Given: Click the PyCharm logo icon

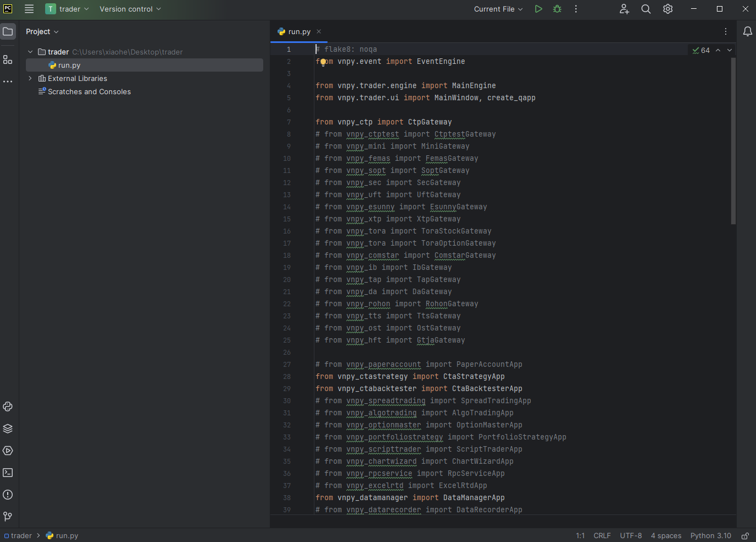Looking at the screenshot, I should (8, 9).
